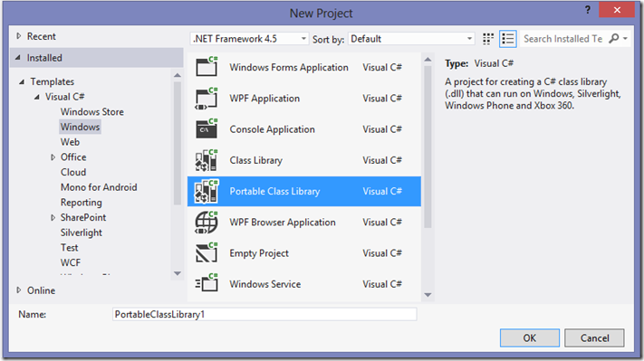Click the Console Application template icon

coord(207,129)
